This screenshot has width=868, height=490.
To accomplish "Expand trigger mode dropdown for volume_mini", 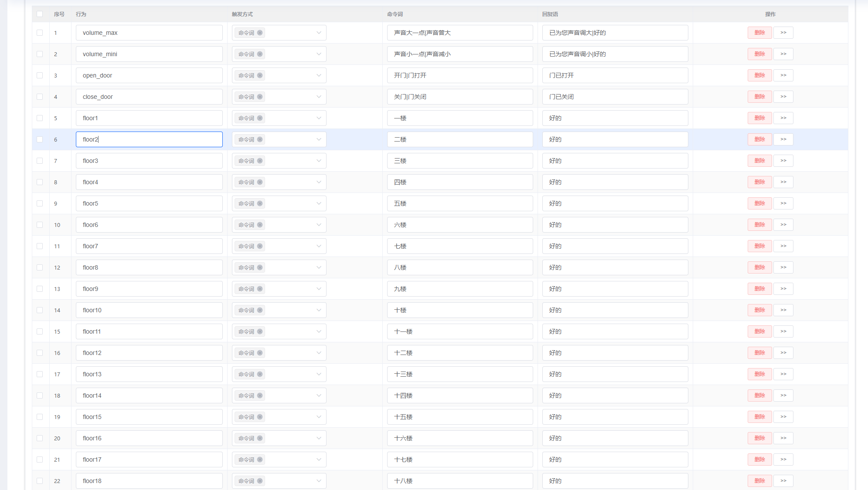I will tap(319, 54).
